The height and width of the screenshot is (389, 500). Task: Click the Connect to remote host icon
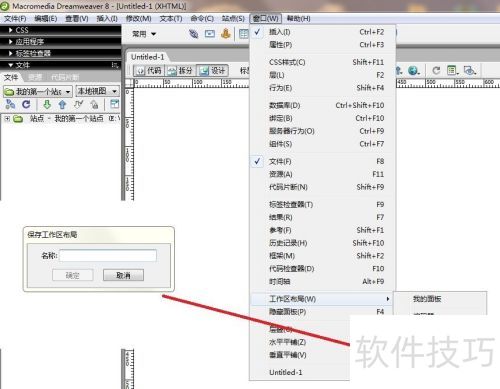tap(10, 105)
